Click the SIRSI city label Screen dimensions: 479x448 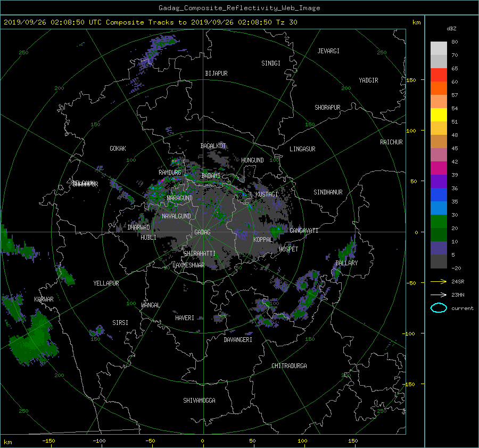point(120,323)
